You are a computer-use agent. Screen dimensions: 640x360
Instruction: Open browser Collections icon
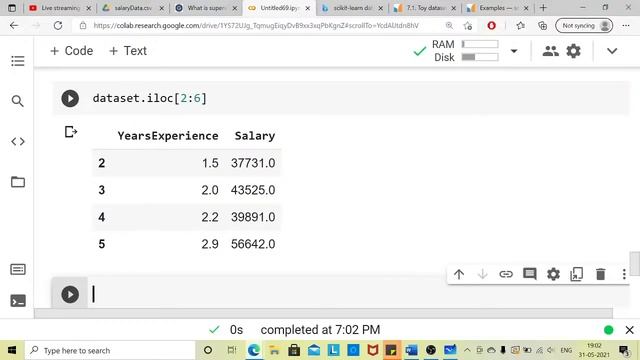tap(542, 26)
